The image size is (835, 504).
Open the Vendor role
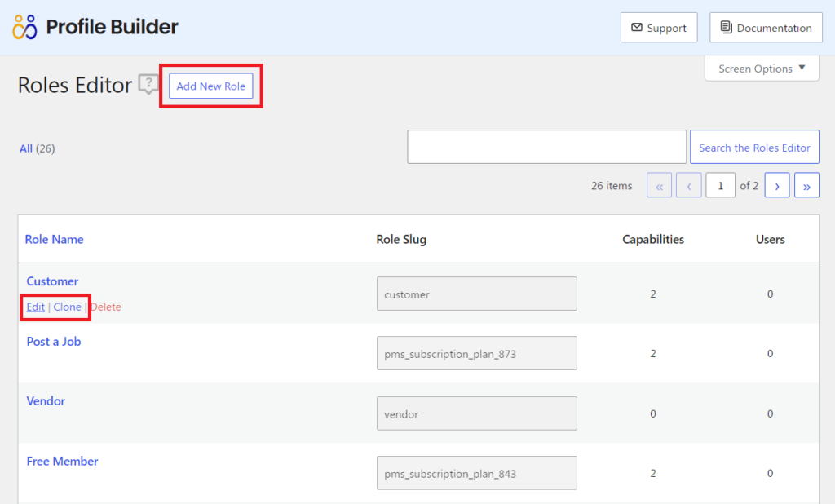pyautogui.click(x=46, y=401)
